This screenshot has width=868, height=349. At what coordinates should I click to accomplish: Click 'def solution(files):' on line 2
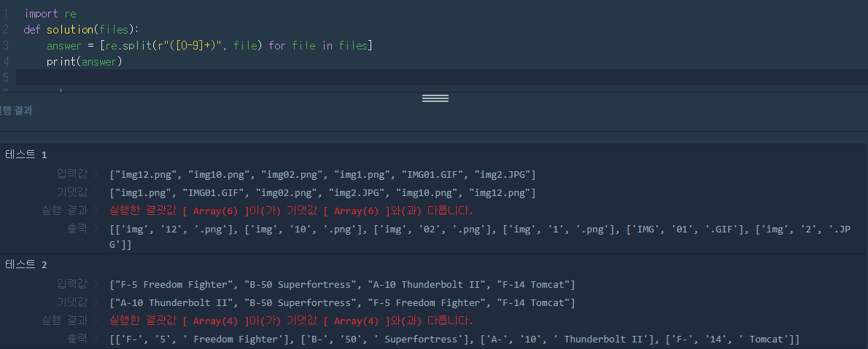click(x=82, y=29)
